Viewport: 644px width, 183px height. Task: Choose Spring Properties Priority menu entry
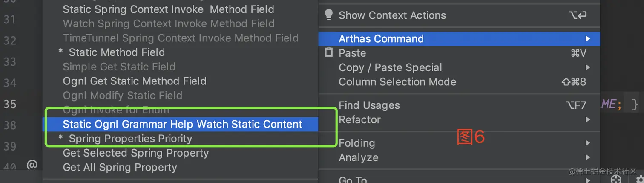(x=130, y=139)
